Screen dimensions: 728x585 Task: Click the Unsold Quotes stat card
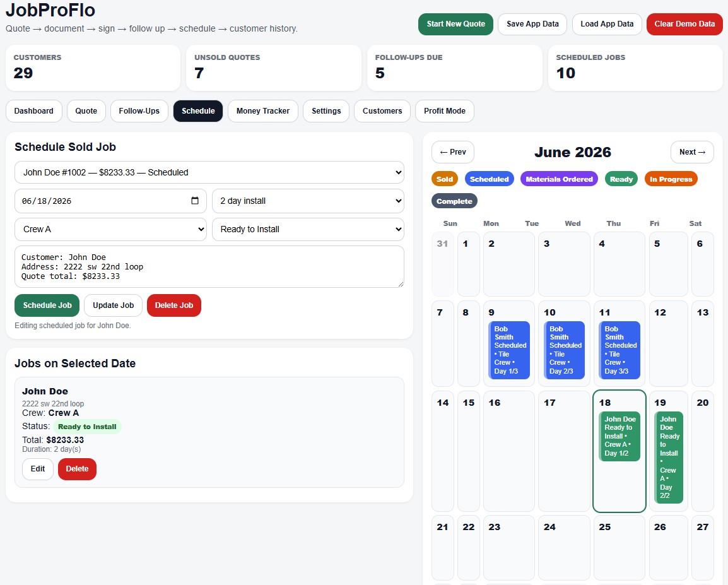(273, 68)
